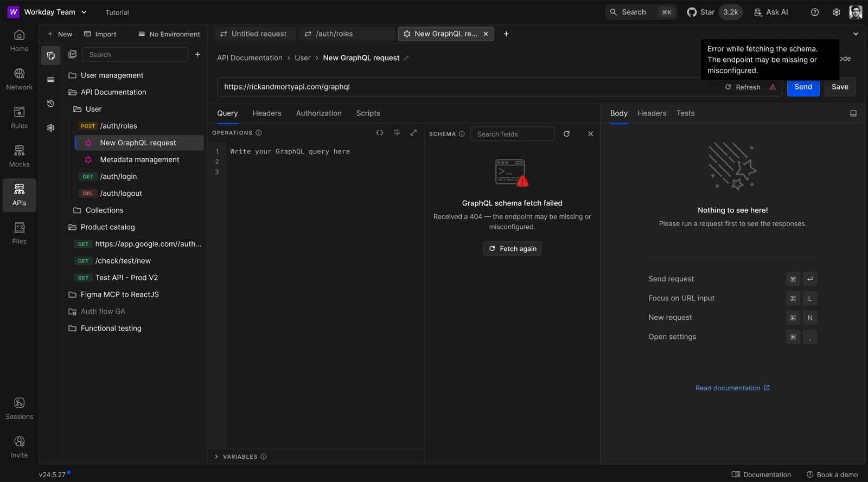Open the Mocks section in the sidebar

click(x=19, y=157)
